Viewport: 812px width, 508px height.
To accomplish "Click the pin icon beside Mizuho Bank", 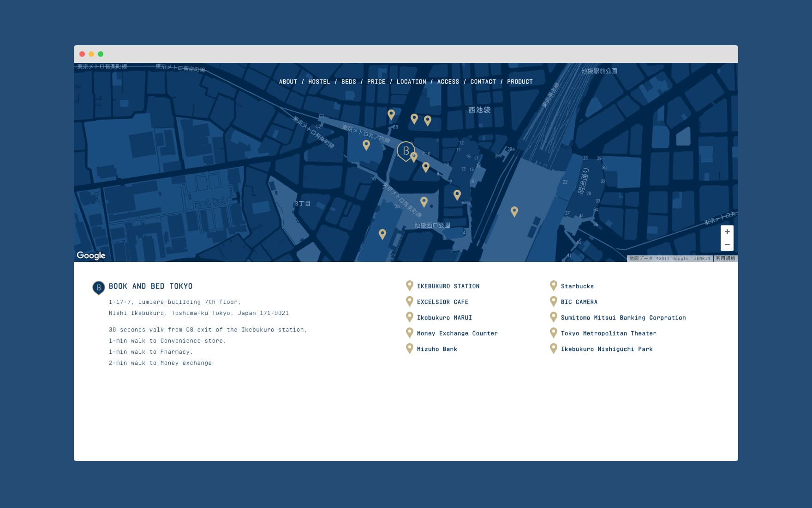I will pyautogui.click(x=409, y=349).
